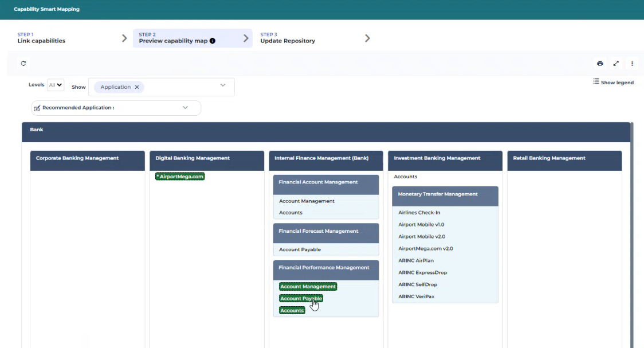Open the Levels dropdown
The height and width of the screenshot is (348, 644).
(x=56, y=85)
